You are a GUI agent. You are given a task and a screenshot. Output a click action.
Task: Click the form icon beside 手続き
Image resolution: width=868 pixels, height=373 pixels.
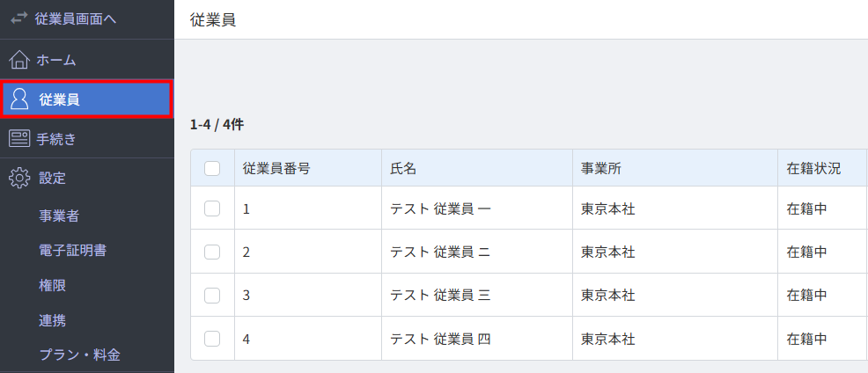tap(19, 138)
